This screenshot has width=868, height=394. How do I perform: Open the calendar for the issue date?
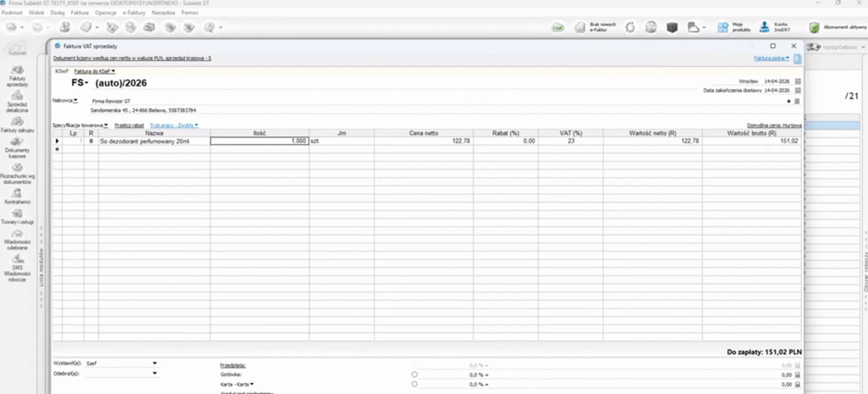click(798, 80)
